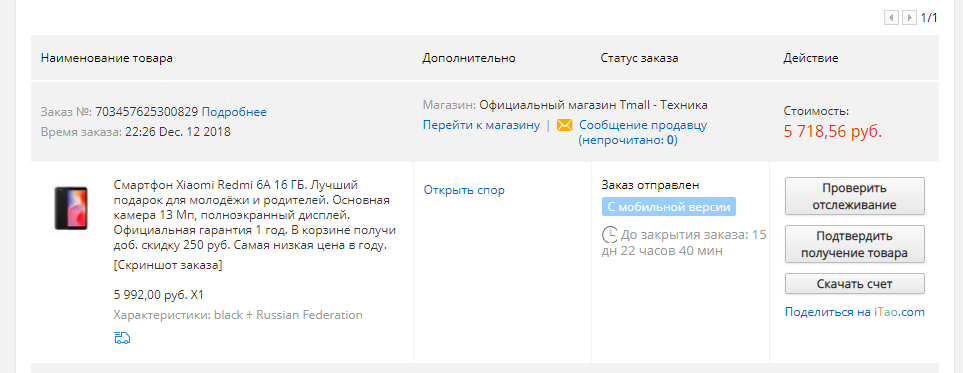
Task: Open the Смартфон Xiaomi Redmi 6A title
Action: point(255,215)
